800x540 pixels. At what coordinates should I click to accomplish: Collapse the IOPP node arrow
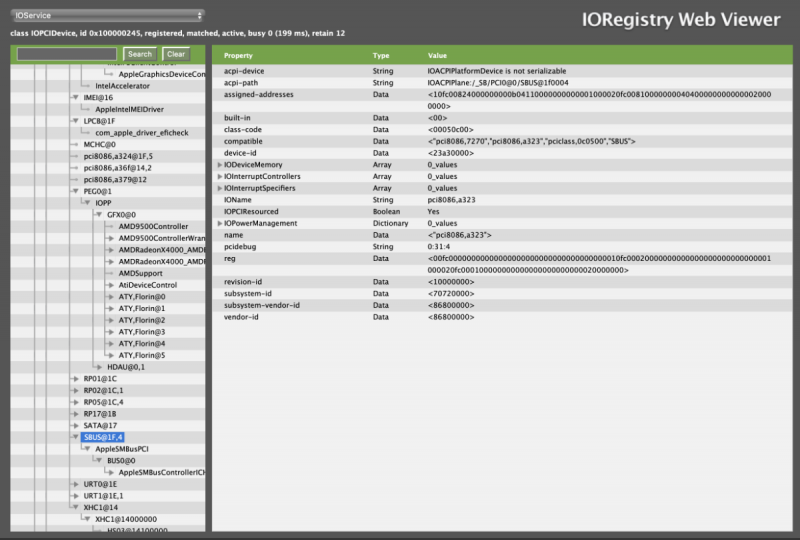click(87, 203)
